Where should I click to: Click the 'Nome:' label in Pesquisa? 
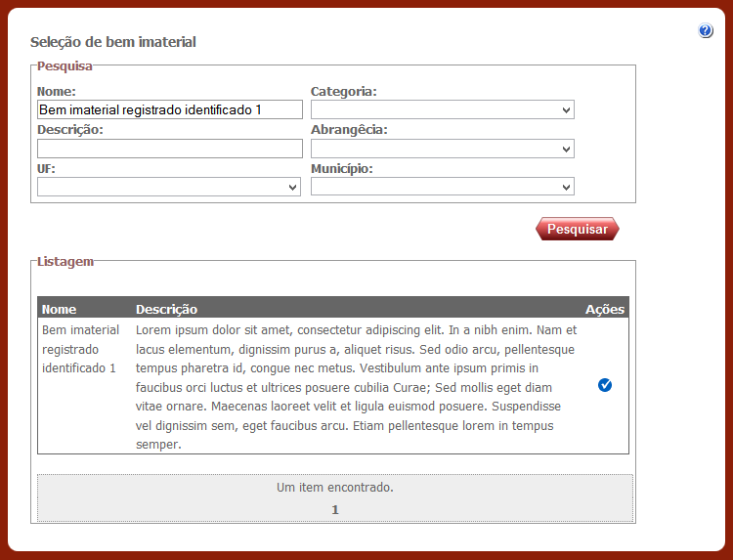pyautogui.click(x=56, y=92)
